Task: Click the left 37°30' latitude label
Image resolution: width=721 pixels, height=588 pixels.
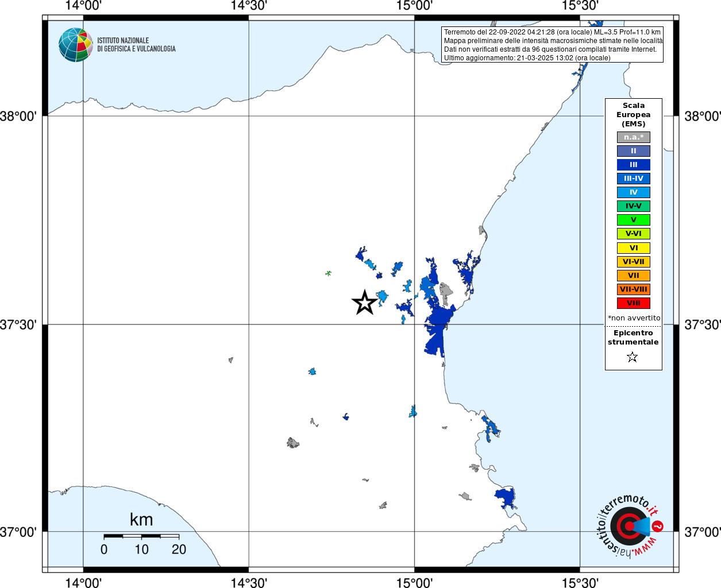Action: (x=18, y=324)
